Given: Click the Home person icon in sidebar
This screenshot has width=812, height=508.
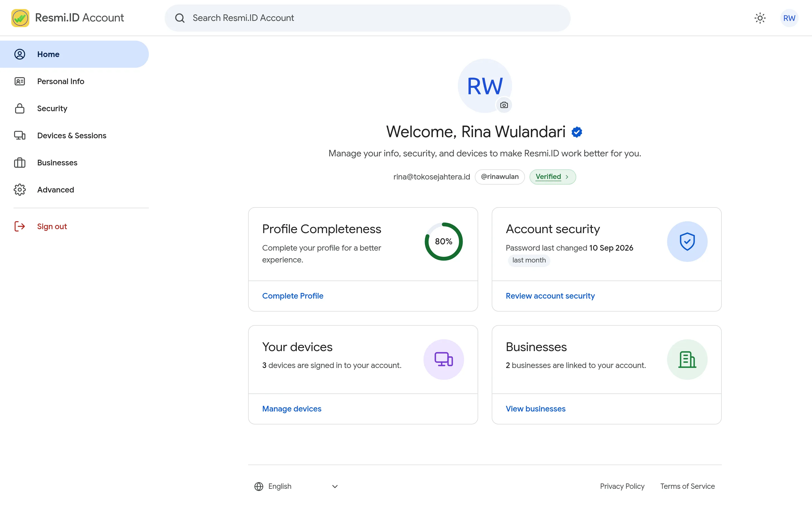Looking at the screenshot, I should [x=20, y=54].
